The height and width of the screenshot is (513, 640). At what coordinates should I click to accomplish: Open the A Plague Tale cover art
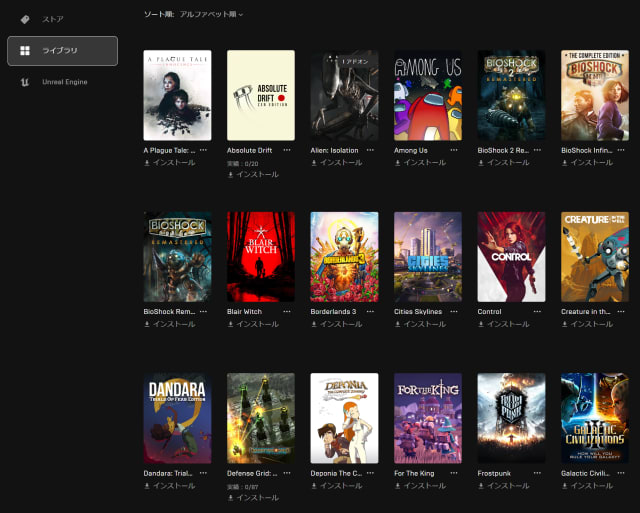[x=178, y=95]
